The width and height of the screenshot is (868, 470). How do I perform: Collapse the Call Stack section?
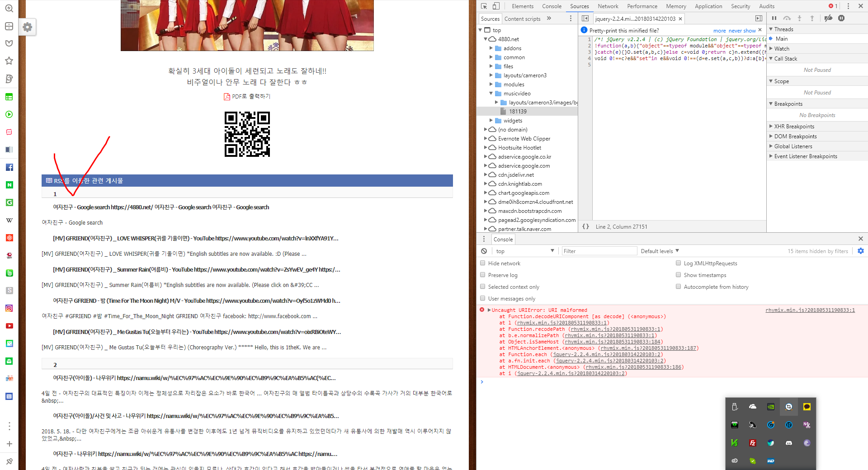pyautogui.click(x=771, y=58)
